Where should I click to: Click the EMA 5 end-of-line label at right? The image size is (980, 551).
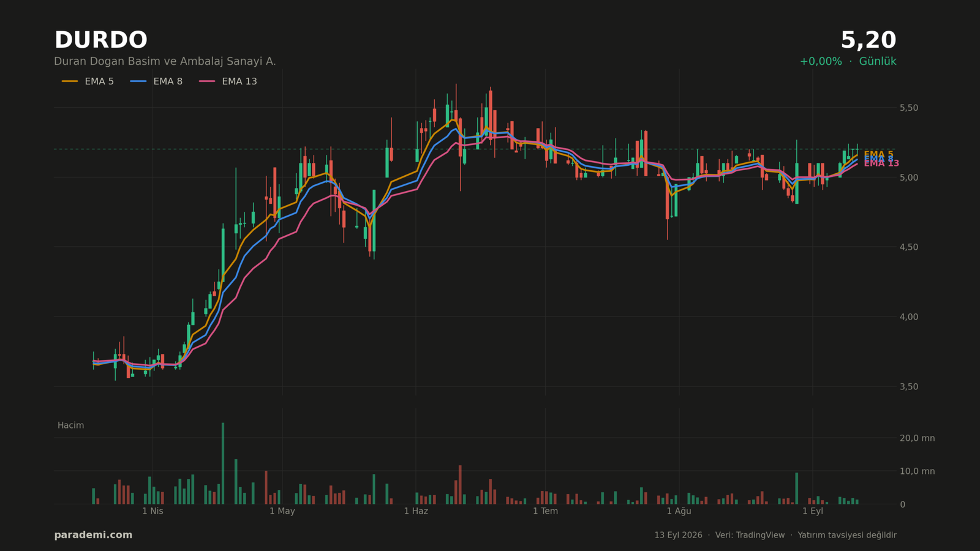coord(878,154)
